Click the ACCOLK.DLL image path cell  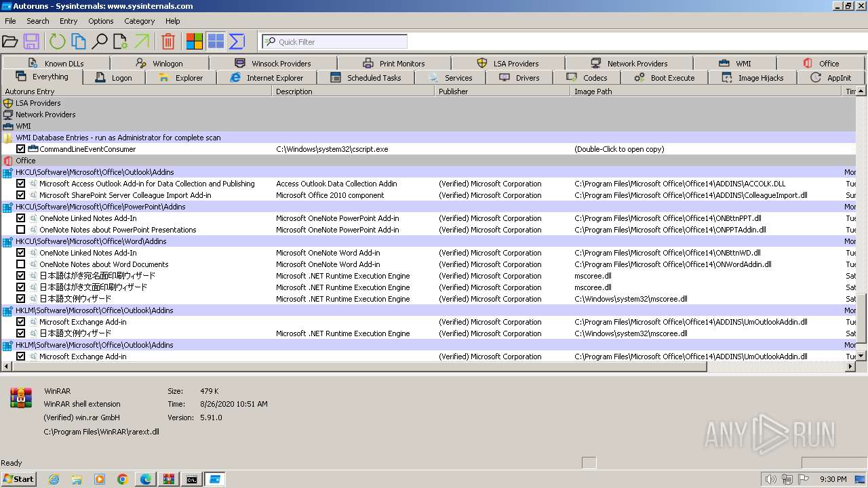(x=679, y=184)
